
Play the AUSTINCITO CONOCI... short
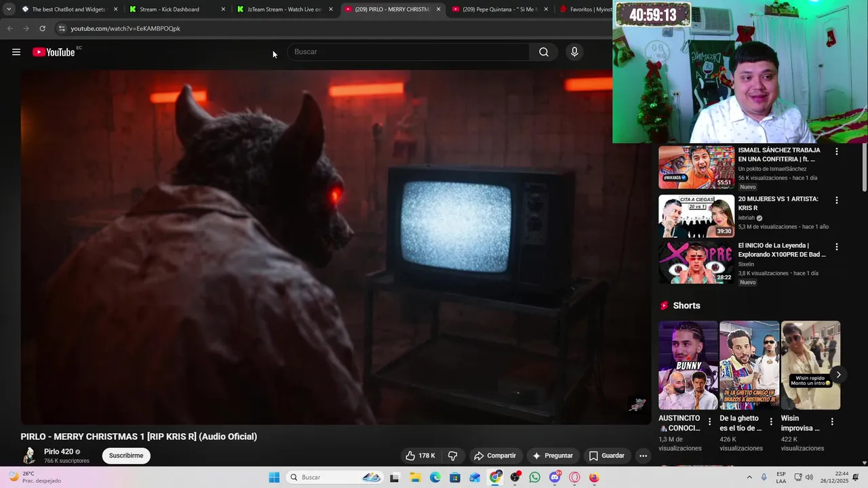click(688, 365)
